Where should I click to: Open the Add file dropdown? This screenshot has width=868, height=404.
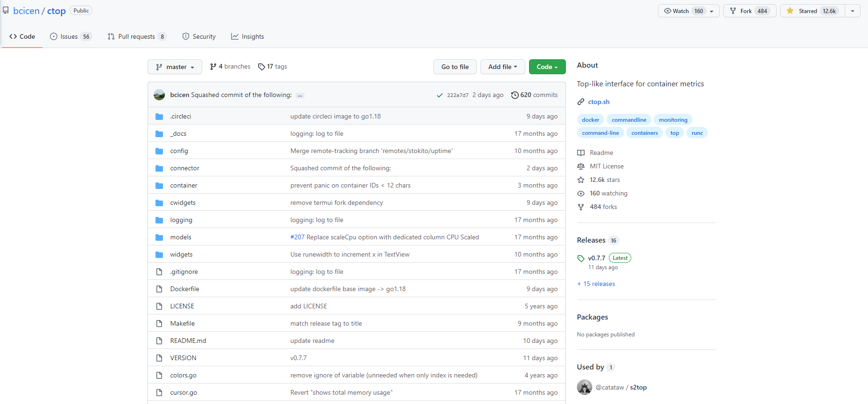click(503, 67)
